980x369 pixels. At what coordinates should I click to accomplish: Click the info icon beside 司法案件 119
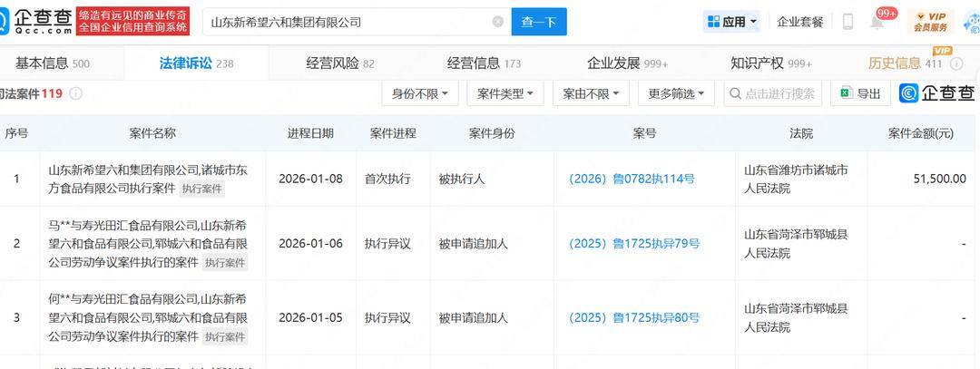click(76, 93)
